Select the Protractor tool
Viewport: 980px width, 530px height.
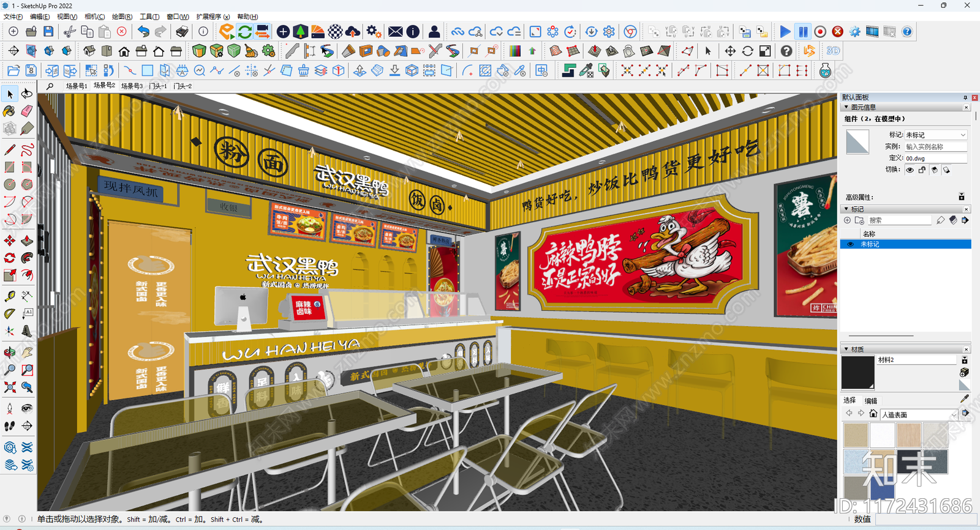click(x=10, y=314)
